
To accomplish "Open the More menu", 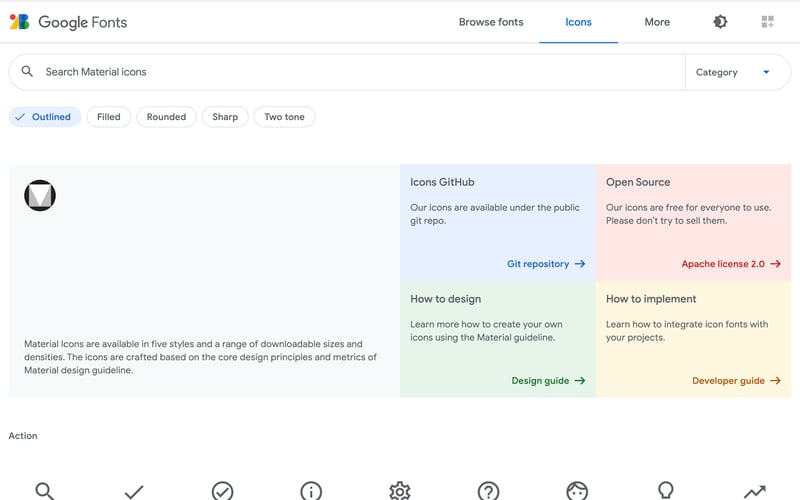I will [657, 22].
